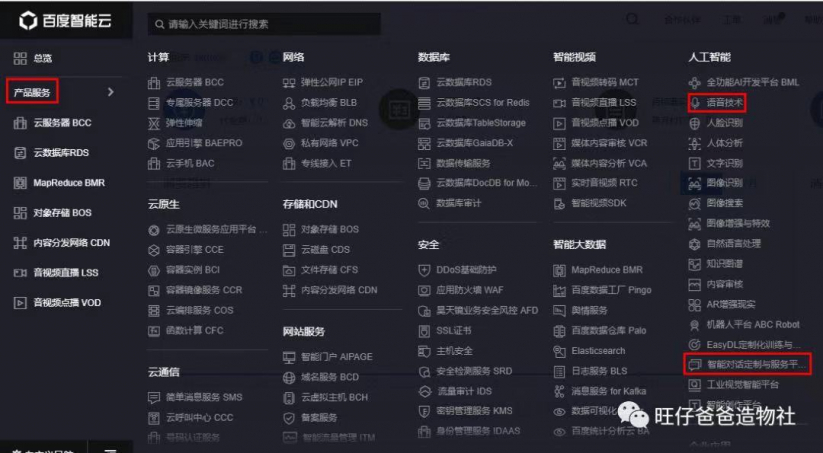Click the 机器人平台 ABC Robot icon

pyautogui.click(x=694, y=325)
